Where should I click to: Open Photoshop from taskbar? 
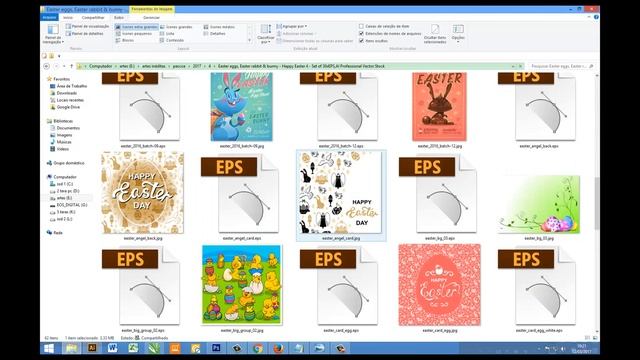pyautogui.click(x=216, y=348)
